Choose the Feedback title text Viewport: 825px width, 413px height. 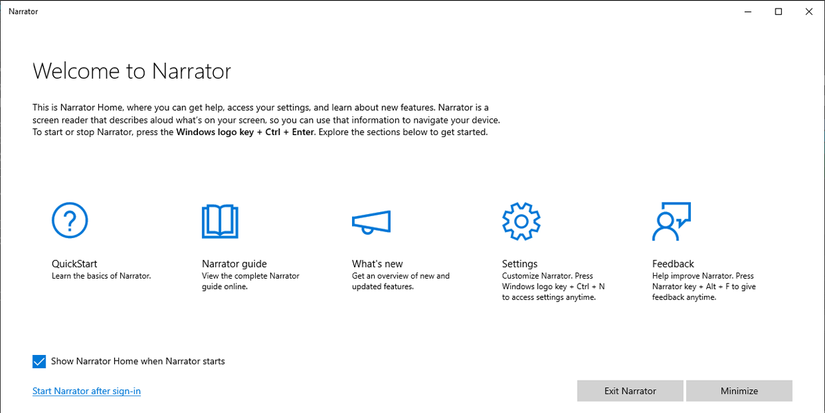(x=673, y=264)
